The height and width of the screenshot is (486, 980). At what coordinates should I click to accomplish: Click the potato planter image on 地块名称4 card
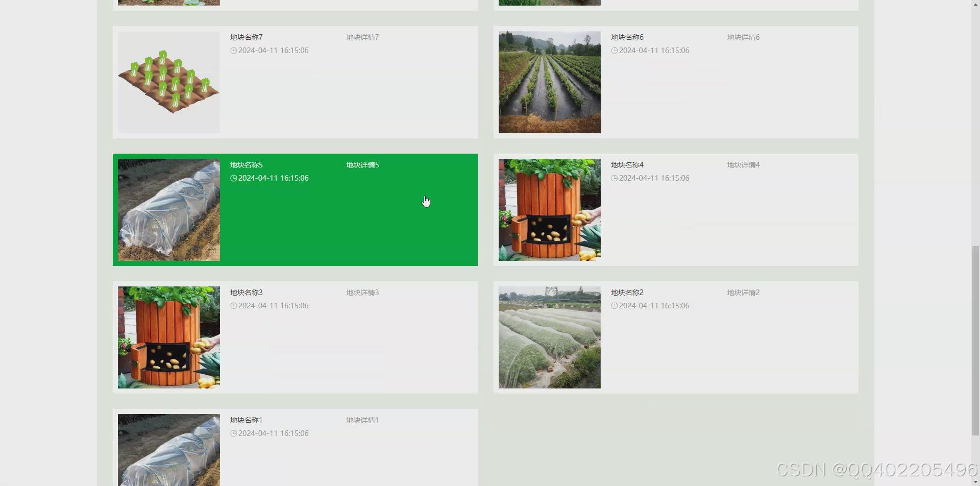549,209
